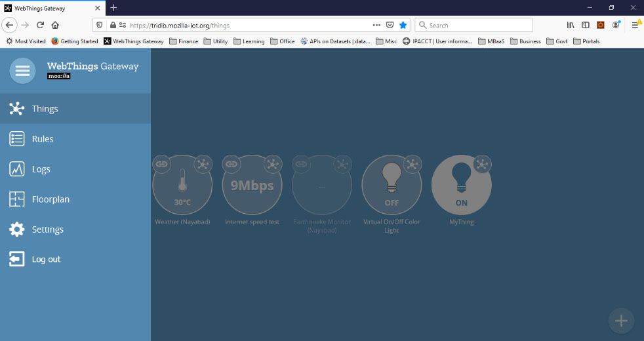644x341 pixels.
Task: Open the Office bookmarks folder
Action: [283, 41]
